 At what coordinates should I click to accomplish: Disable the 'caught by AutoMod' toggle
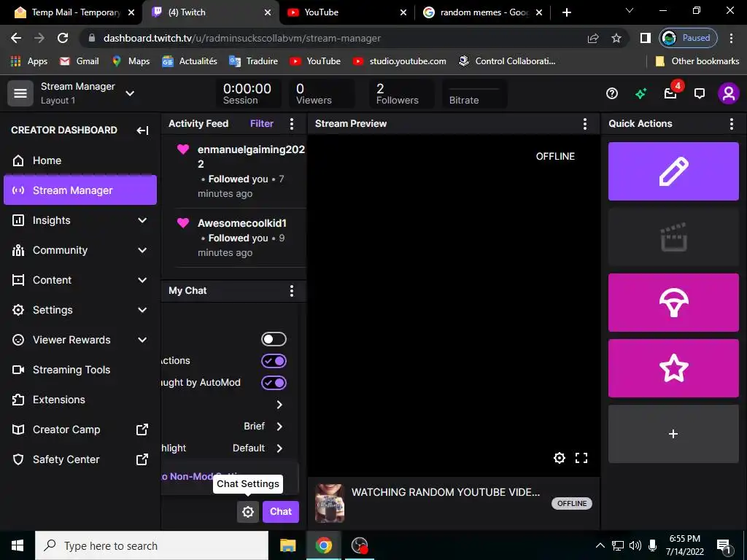point(274,383)
